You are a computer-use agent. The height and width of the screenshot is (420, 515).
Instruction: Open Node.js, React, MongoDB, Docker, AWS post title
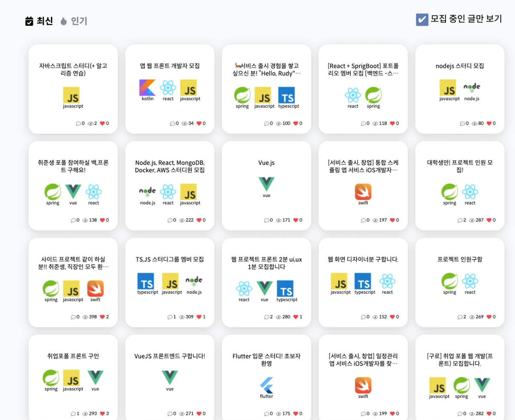pos(170,166)
